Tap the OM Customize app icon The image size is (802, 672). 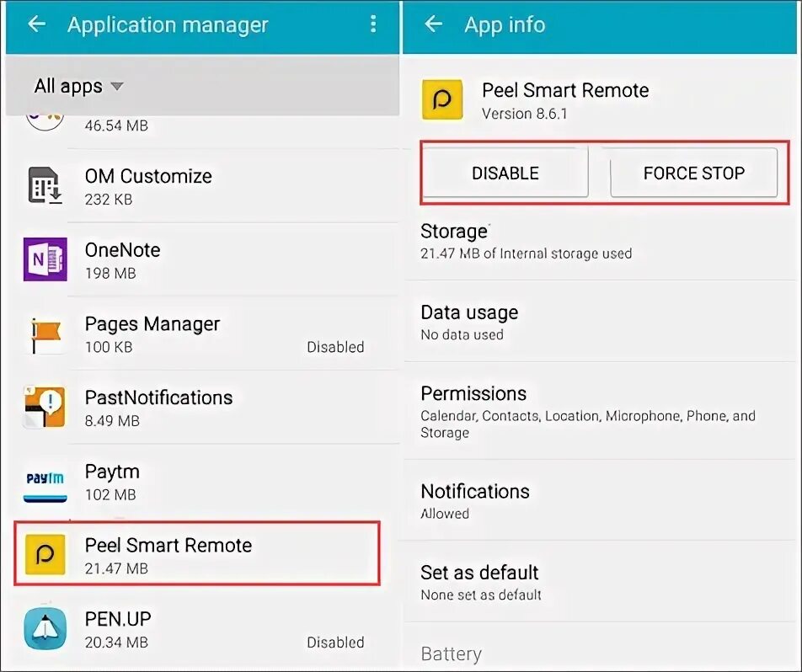[x=45, y=185]
